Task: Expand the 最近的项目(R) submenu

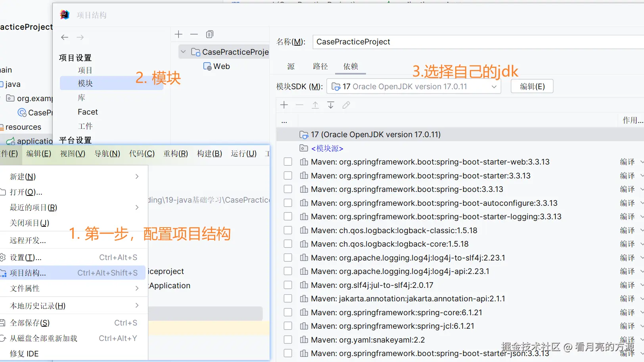Action: 137,207
